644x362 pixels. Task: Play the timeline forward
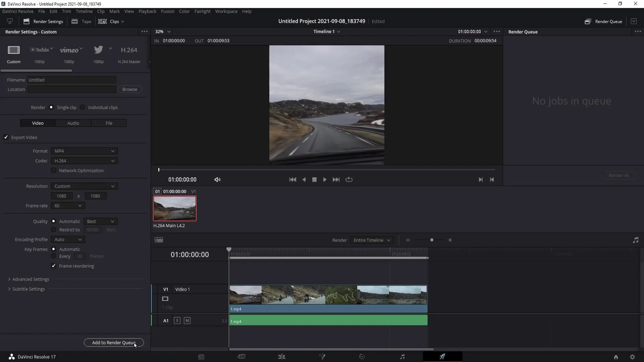pyautogui.click(x=325, y=180)
